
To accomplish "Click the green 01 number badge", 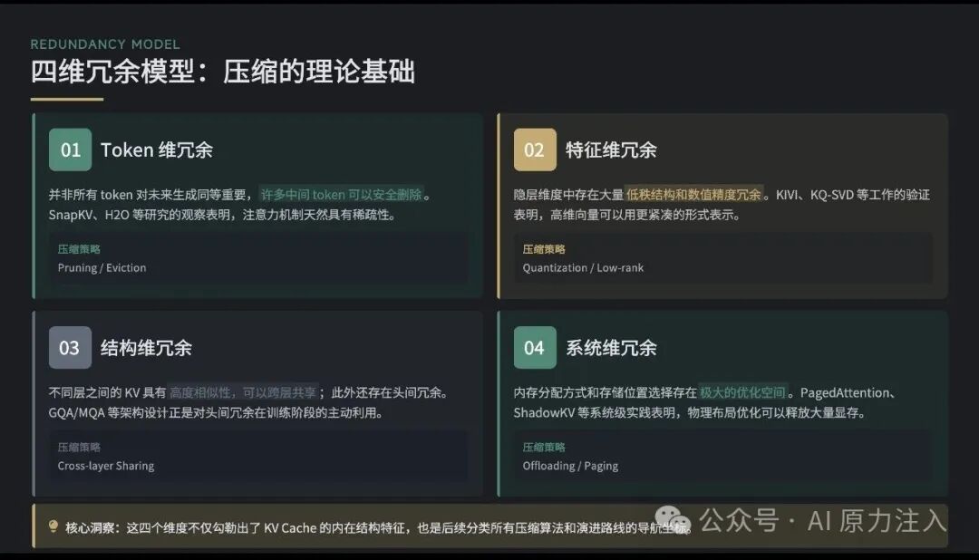I will tap(70, 150).
